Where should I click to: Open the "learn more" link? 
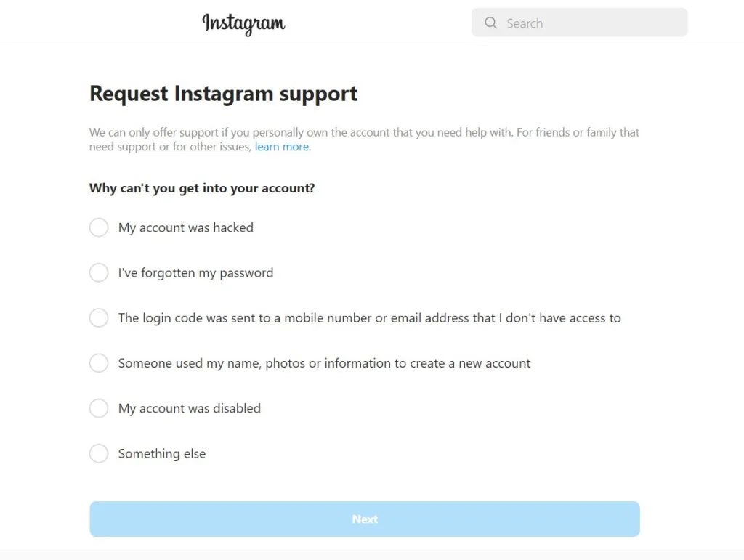coord(282,147)
